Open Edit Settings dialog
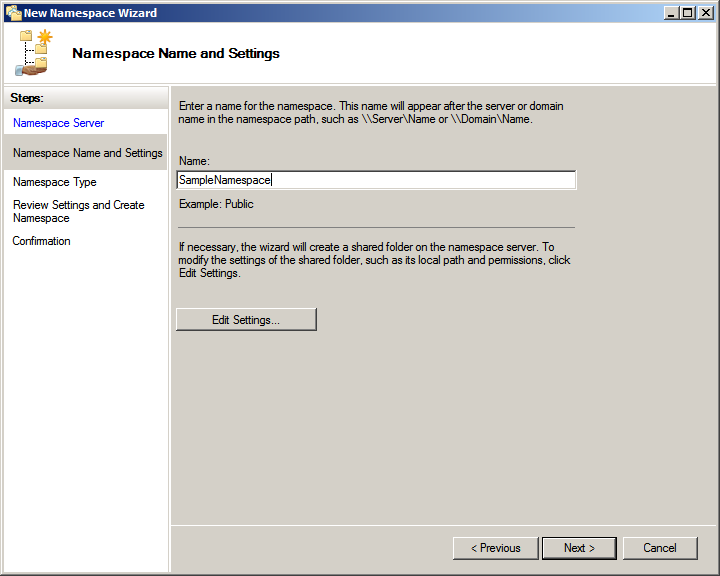 (246, 320)
